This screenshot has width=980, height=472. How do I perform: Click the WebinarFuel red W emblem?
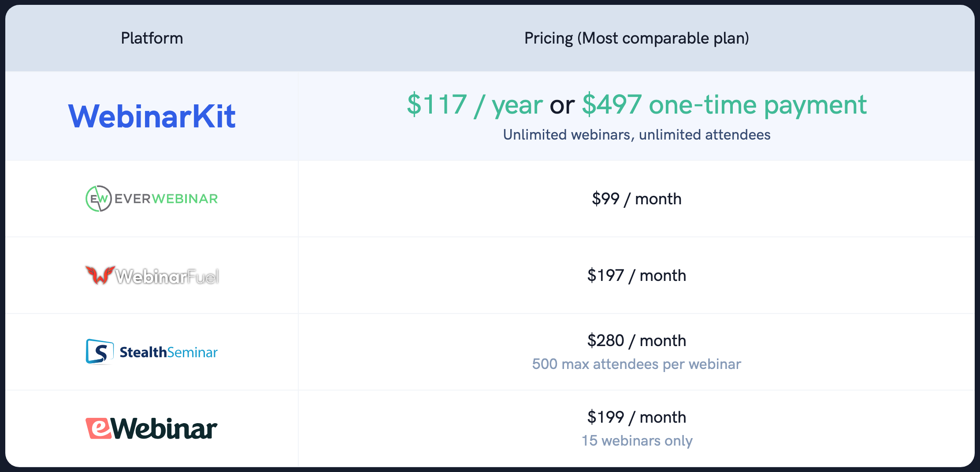(x=100, y=275)
